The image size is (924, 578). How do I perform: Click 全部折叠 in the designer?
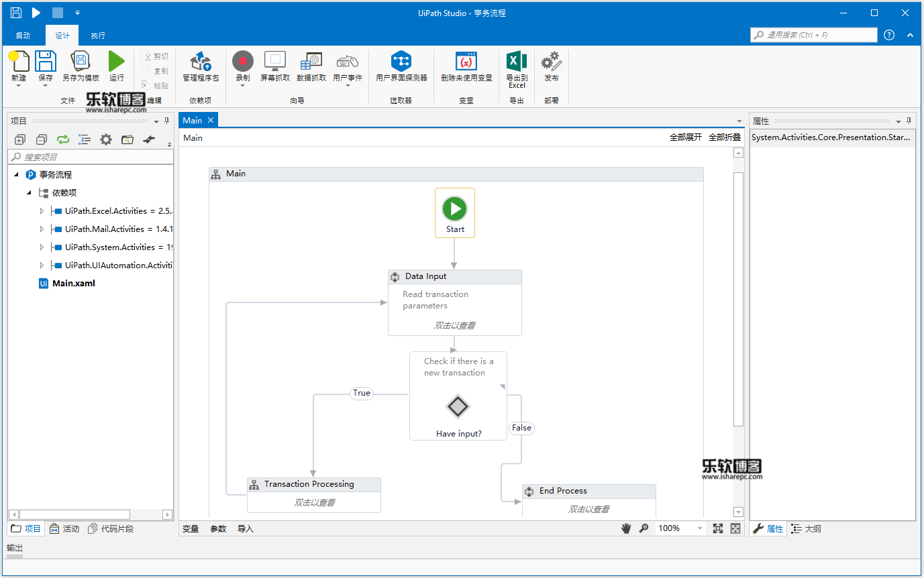[x=725, y=137]
